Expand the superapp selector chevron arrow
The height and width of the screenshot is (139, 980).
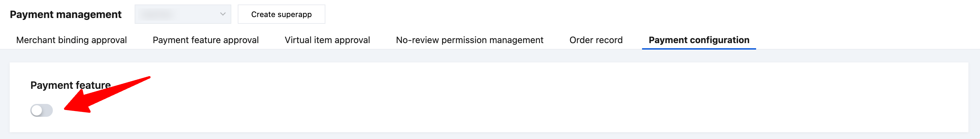(x=223, y=14)
